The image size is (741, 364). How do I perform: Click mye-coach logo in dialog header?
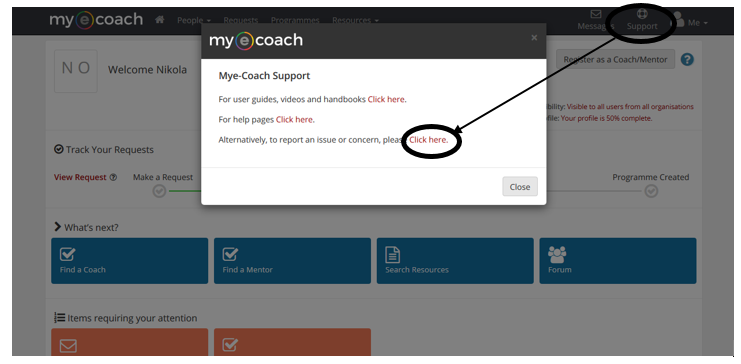[256, 40]
